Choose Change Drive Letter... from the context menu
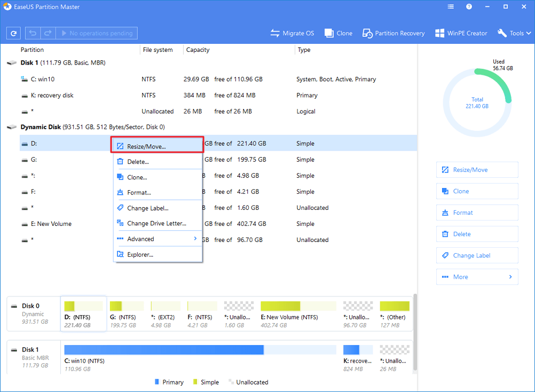 pyautogui.click(x=158, y=223)
